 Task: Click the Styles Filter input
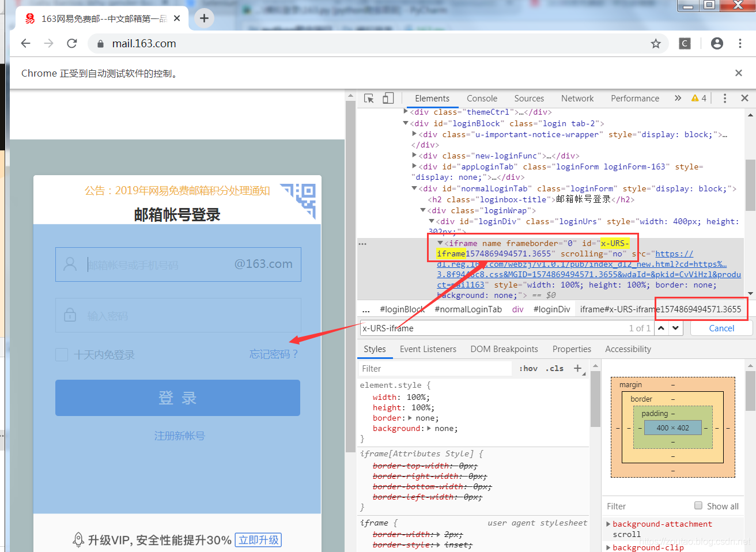(436, 369)
